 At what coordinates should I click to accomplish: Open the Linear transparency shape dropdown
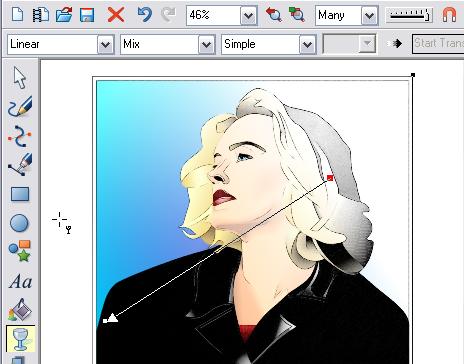[x=105, y=44]
